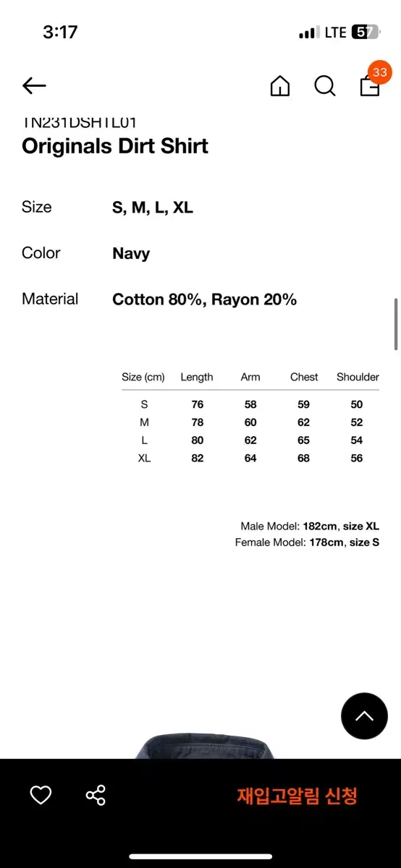Request restock alert 재입고알림 신청
This screenshot has height=868, width=401.
(x=297, y=796)
